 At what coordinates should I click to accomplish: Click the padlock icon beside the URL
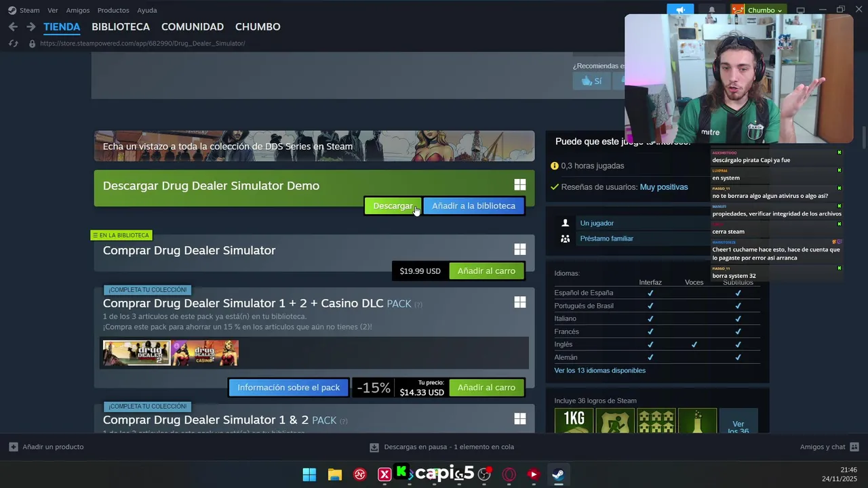pyautogui.click(x=32, y=43)
